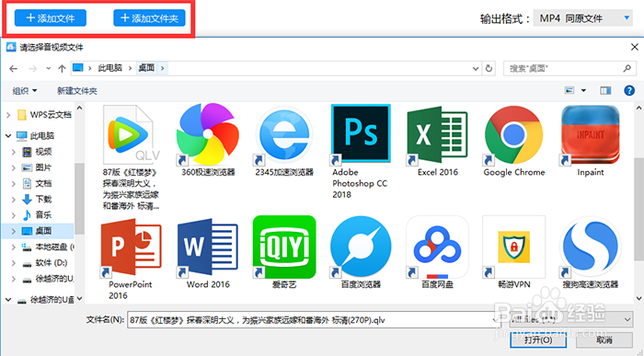Click the 添加文件 button
644x356 pixels.
50,18
